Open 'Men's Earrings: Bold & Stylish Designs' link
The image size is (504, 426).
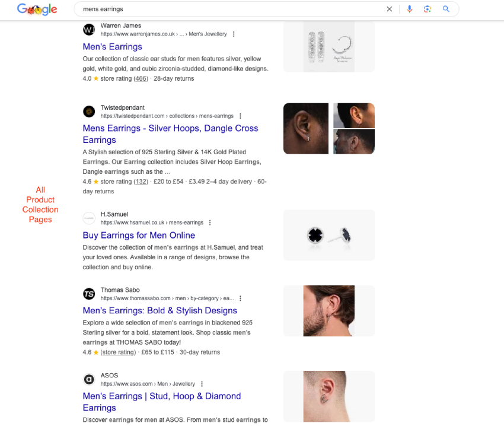pyautogui.click(x=160, y=310)
